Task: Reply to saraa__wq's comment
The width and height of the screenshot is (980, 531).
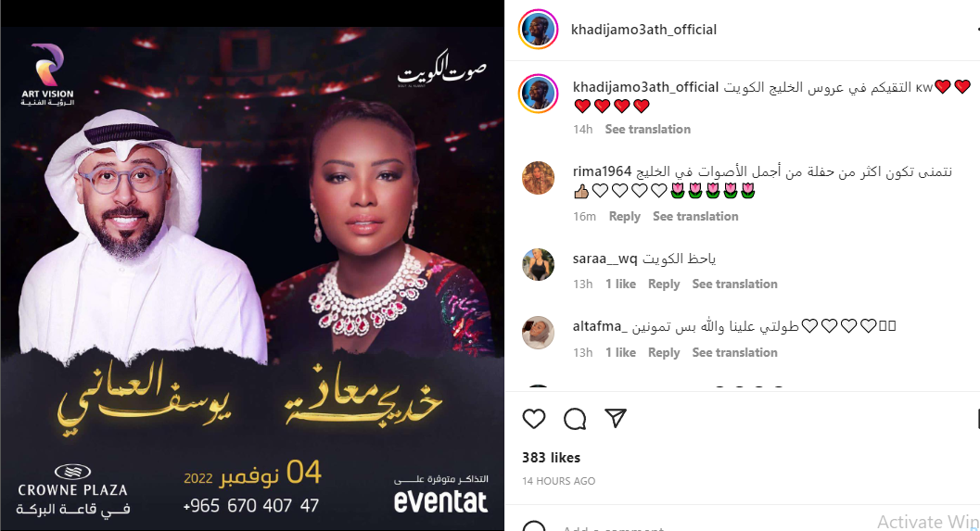Action: click(664, 284)
